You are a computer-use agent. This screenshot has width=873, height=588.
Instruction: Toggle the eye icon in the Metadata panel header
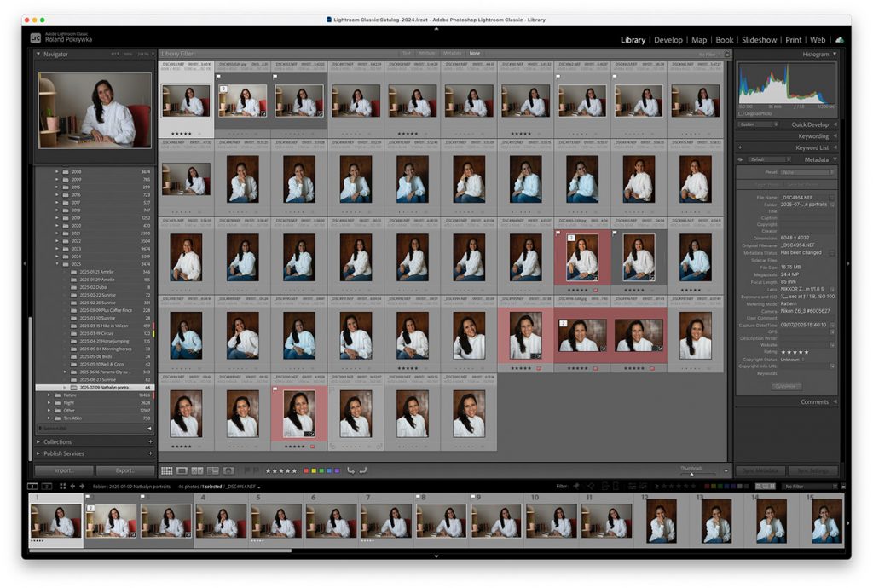pyautogui.click(x=740, y=159)
